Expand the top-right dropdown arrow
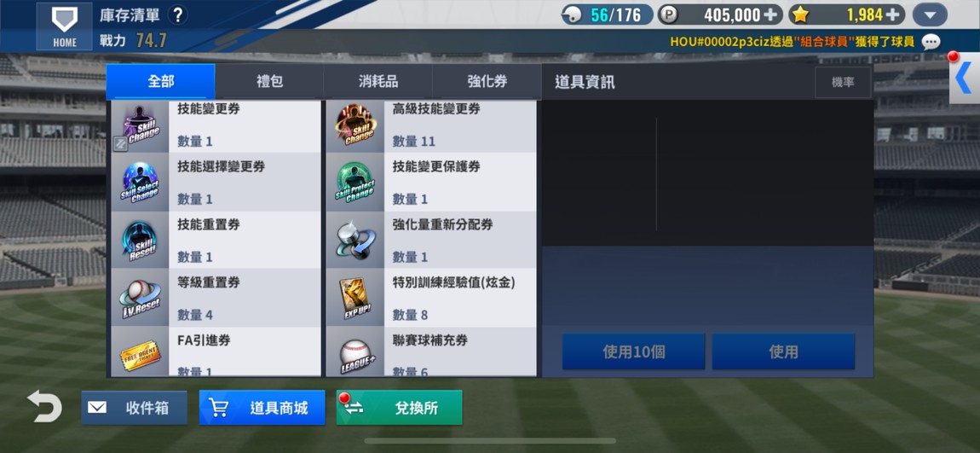The image size is (980, 453). point(930,15)
